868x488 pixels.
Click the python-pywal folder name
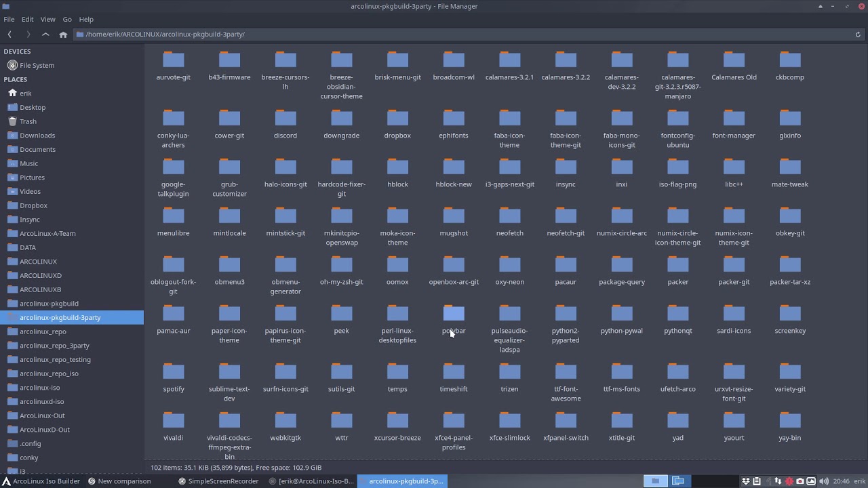622,331
